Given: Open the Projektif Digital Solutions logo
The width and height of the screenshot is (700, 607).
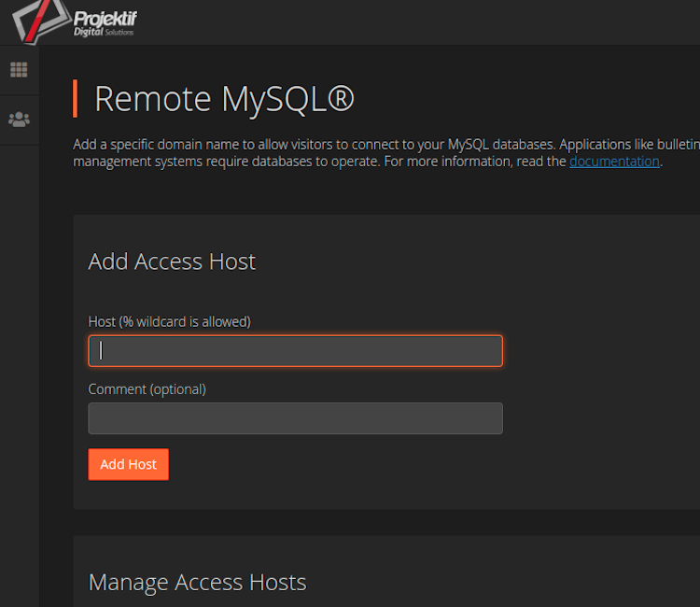Looking at the screenshot, I should pyautogui.click(x=75, y=21).
